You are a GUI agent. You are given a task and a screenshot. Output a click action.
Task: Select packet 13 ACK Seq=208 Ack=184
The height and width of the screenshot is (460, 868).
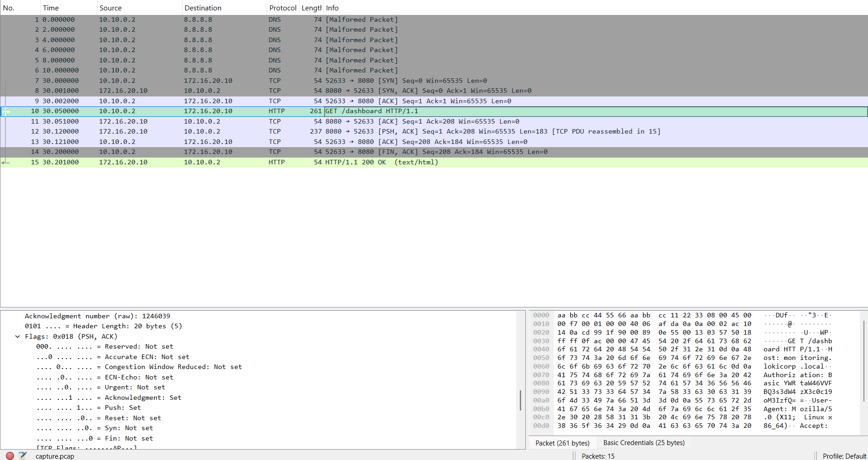tap(434, 142)
